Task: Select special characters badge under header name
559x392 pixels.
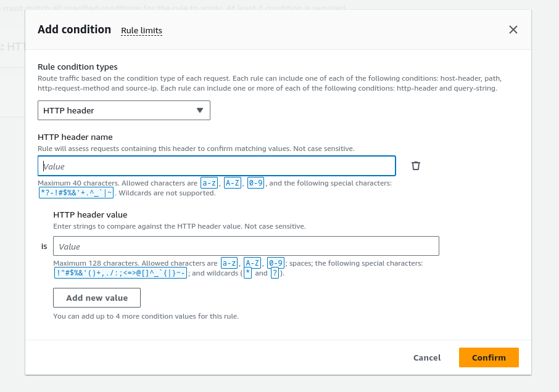Action: click(x=76, y=193)
